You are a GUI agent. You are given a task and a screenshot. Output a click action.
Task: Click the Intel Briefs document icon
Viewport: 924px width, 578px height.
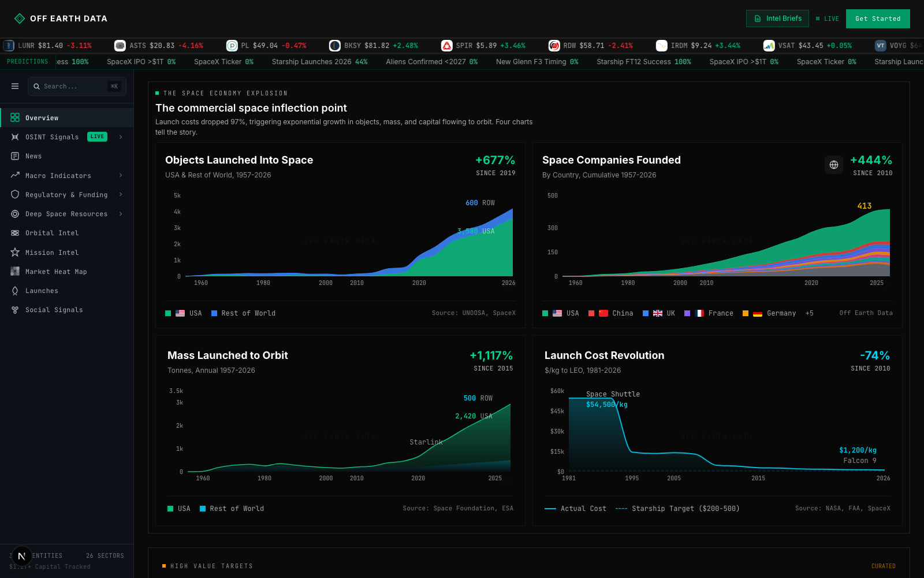pos(758,18)
